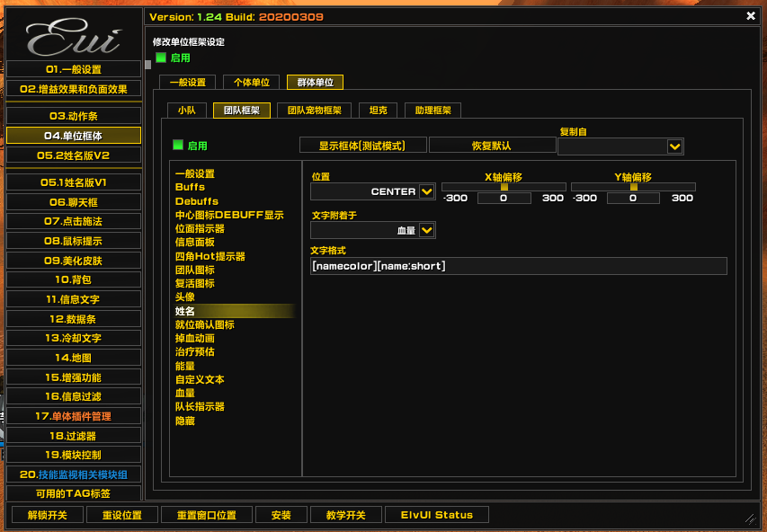Adjust the Y轴偏移 slider

pos(633,187)
